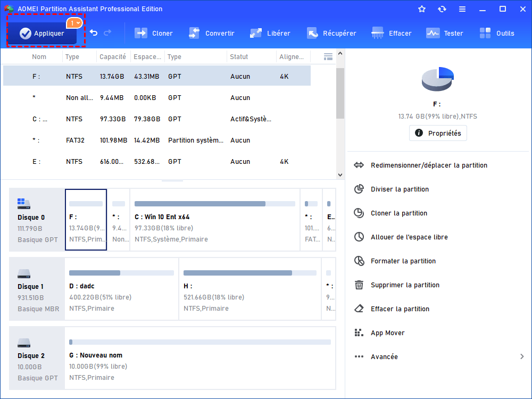Viewport: 532px width, 399px height.
Task: Click the split partition pie icon
Action: [359, 189]
